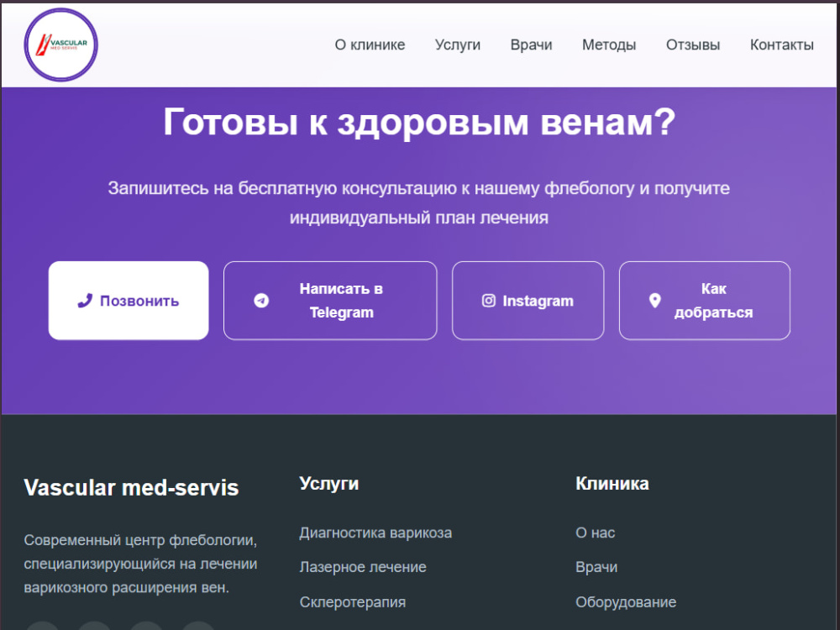
Task: Open Врачи in the header navigation
Action: pos(531,45)
